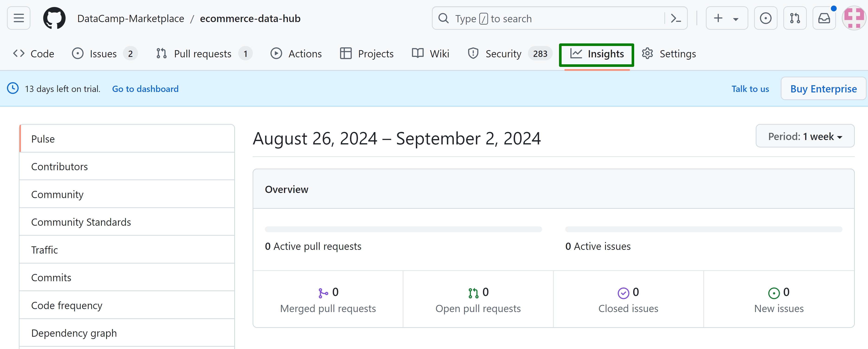Open the Security tab
868x349 pixels.
click(510, 54)
